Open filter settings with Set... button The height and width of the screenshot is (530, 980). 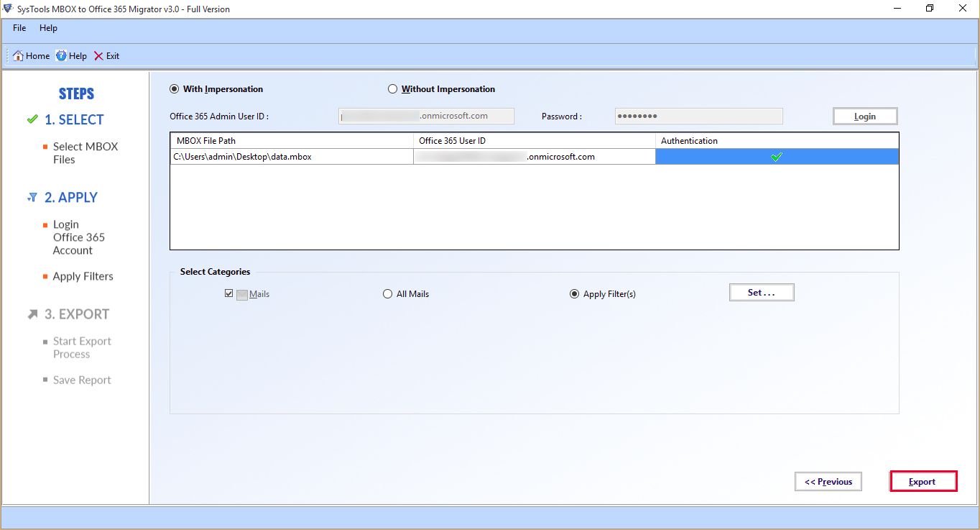[x=762, y=292]
